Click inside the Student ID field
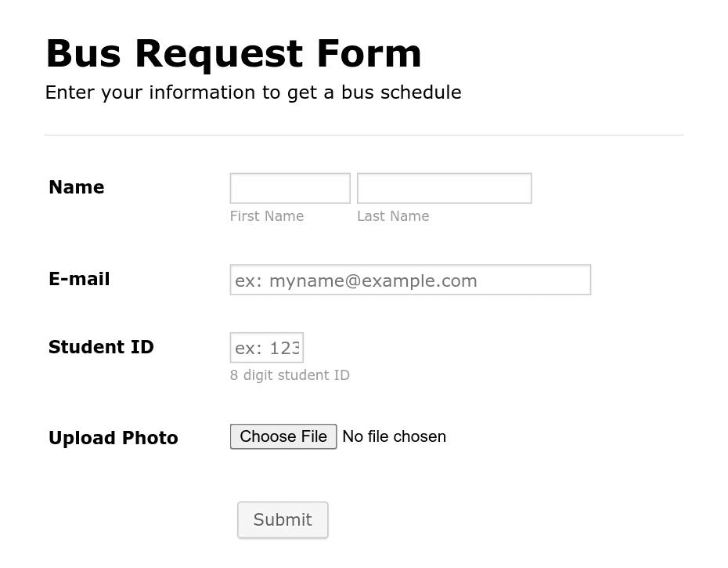728x568 pixels. [266, 347]
